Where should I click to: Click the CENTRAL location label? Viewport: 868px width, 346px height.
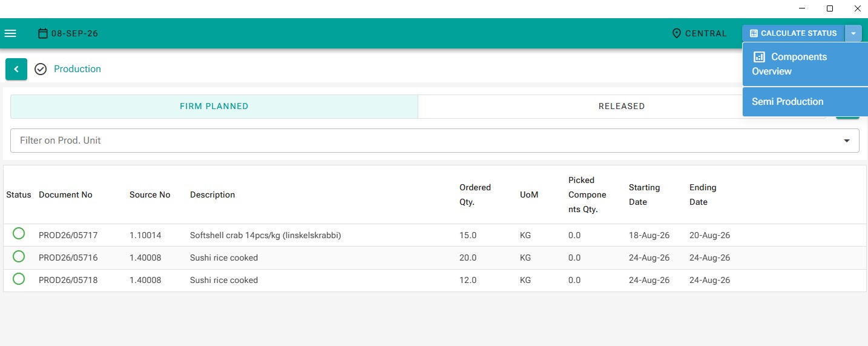[x=706, y=33]
